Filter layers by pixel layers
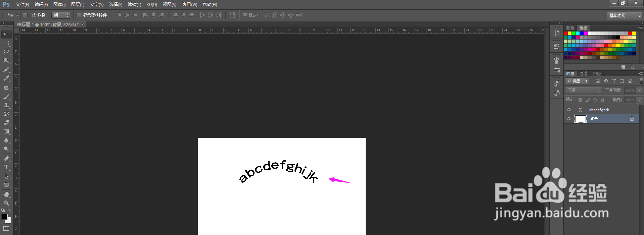 point(598,81)
